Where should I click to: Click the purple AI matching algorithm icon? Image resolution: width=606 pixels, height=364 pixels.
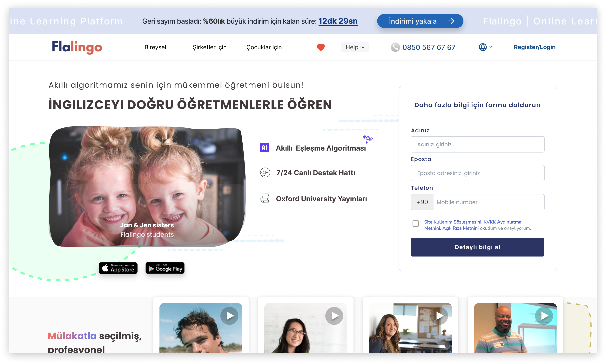click(265, 148)
